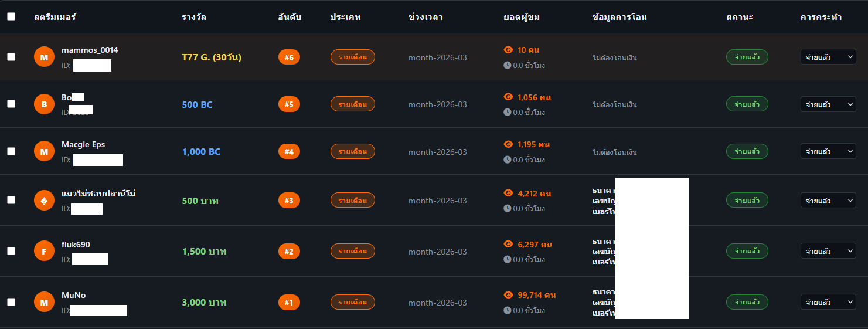Click the สตรีมเมอร์ column header
Viewport: 868px width, 329px height.
click(55, 17)
